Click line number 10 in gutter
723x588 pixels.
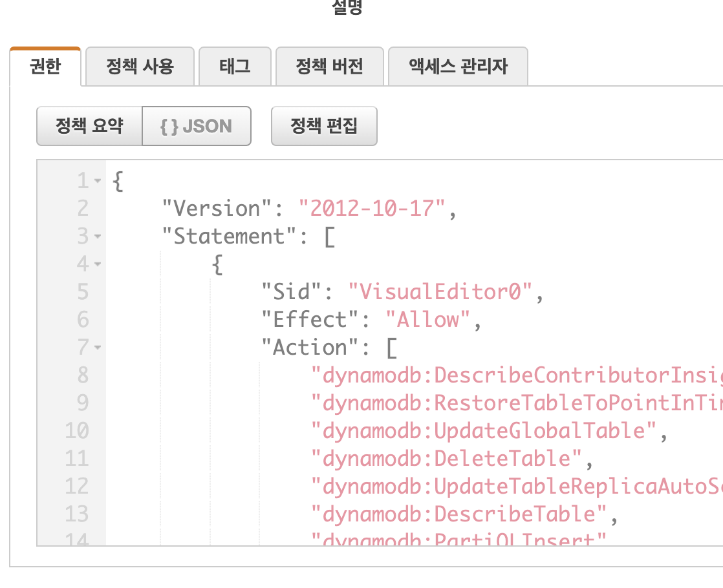pos(76,431)
